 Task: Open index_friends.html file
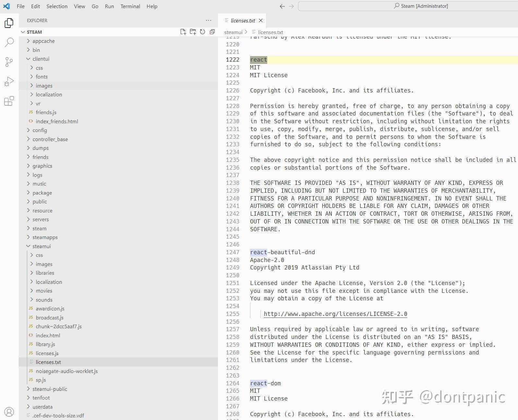pyautogui.click(x=57, y=121)
